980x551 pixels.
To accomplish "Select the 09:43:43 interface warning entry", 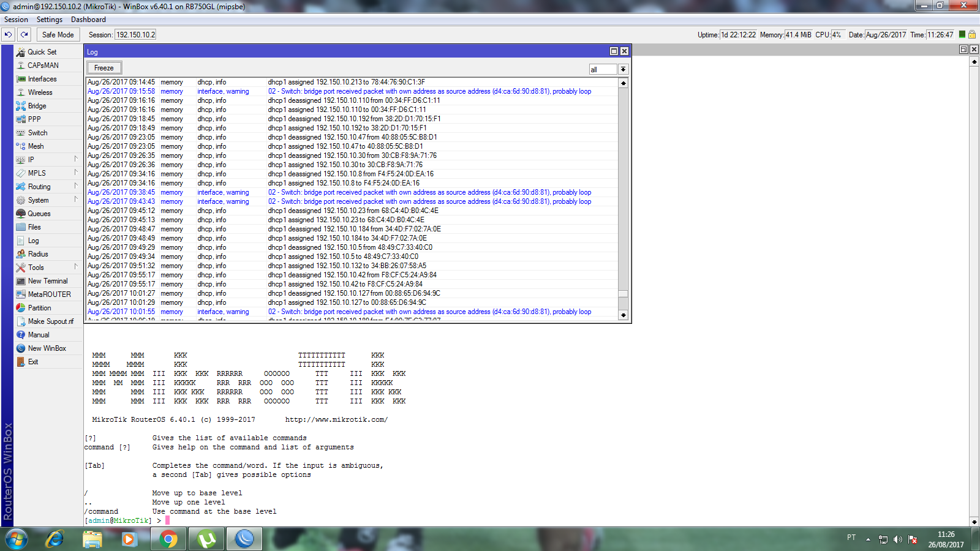I will click(x=352, y=201).
